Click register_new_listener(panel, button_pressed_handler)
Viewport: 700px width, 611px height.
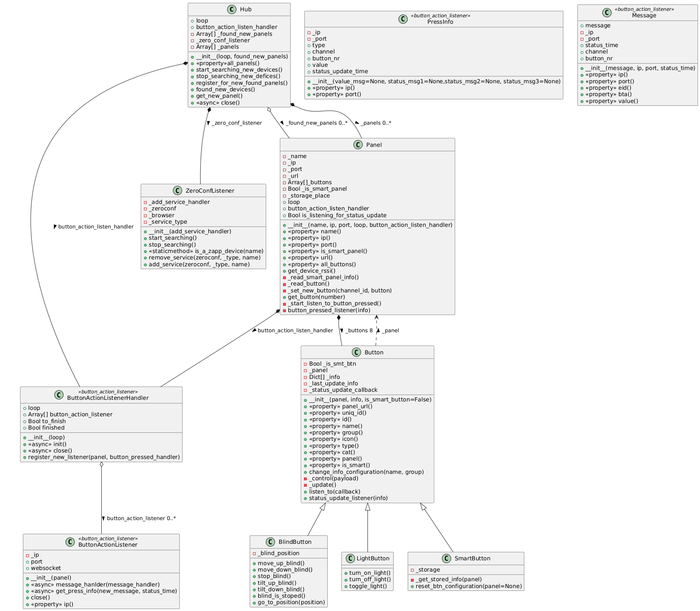(x=104, y=457)
